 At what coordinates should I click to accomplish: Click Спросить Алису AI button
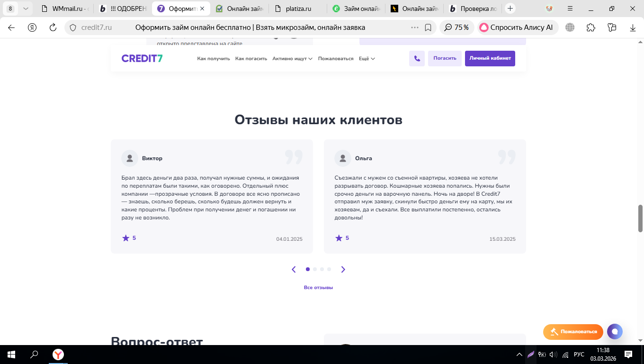click(x=518, y=27)
